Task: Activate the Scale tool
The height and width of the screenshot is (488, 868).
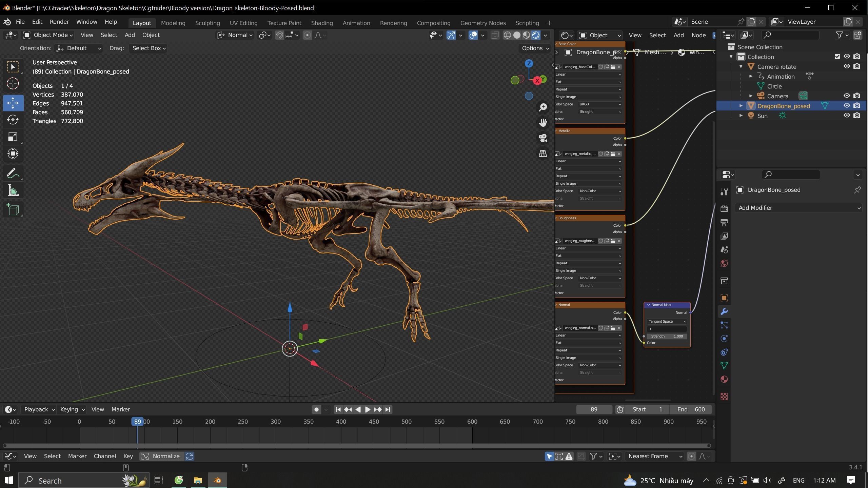Action: click(13, 137)
